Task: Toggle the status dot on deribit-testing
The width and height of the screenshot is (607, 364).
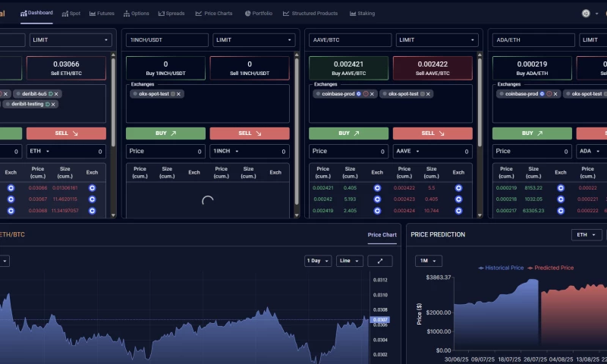Action: pyautogui.click(x=8, y=105)
